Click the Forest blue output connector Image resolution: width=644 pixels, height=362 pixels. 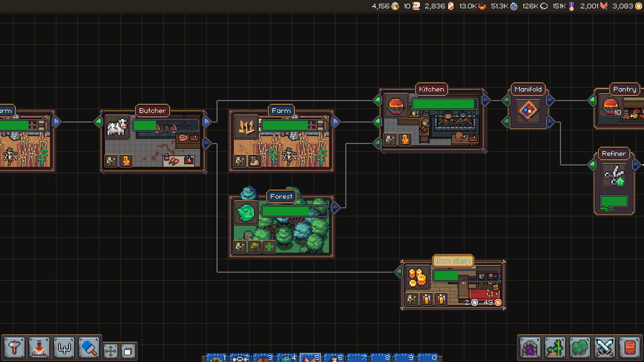(335, 208)
